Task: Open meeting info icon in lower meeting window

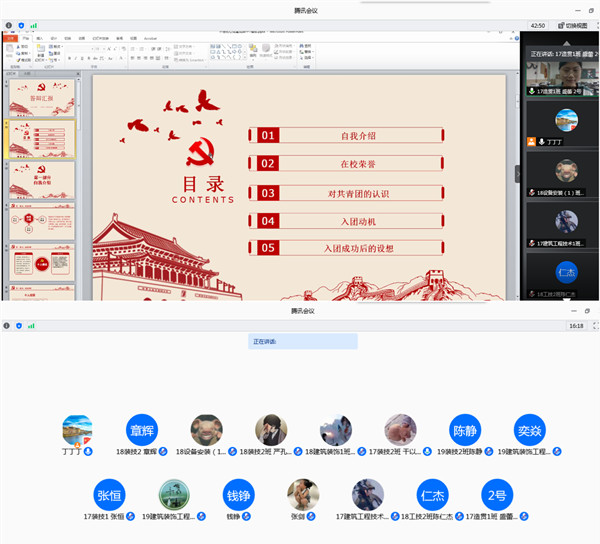Action: coord(7,326)
